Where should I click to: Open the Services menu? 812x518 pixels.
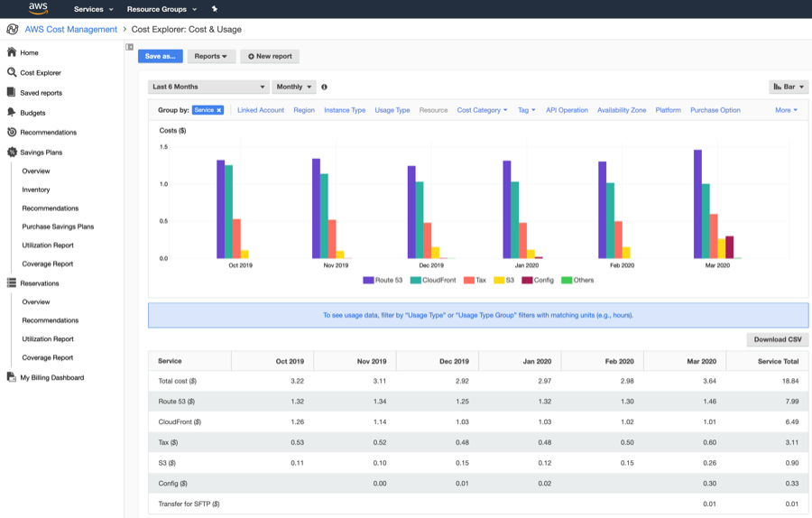coord(93,9)
